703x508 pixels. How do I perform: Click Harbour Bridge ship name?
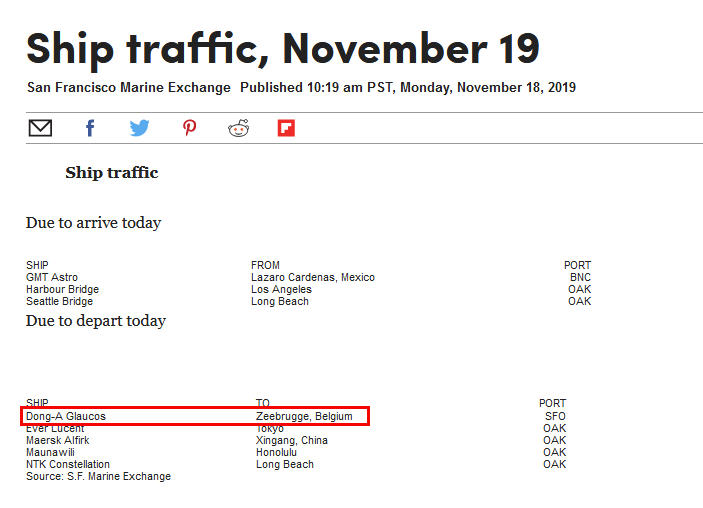pyautogui.click(x=62, y=289)
